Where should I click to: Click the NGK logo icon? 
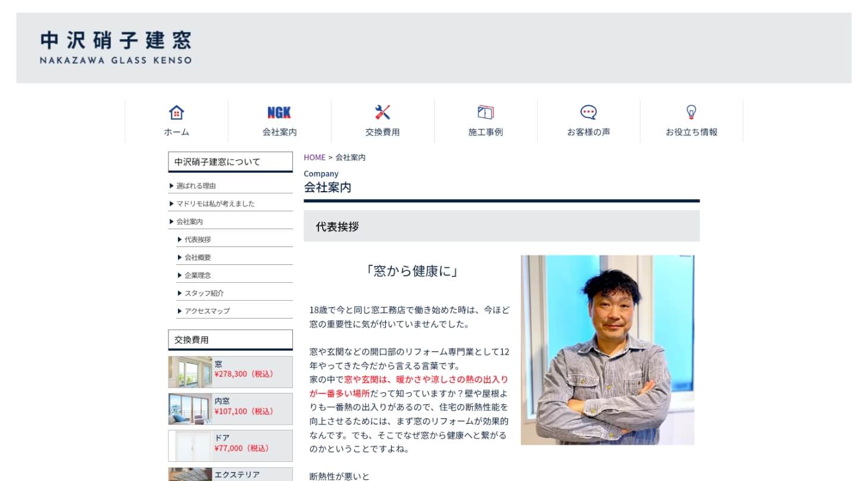click(279, 113)
